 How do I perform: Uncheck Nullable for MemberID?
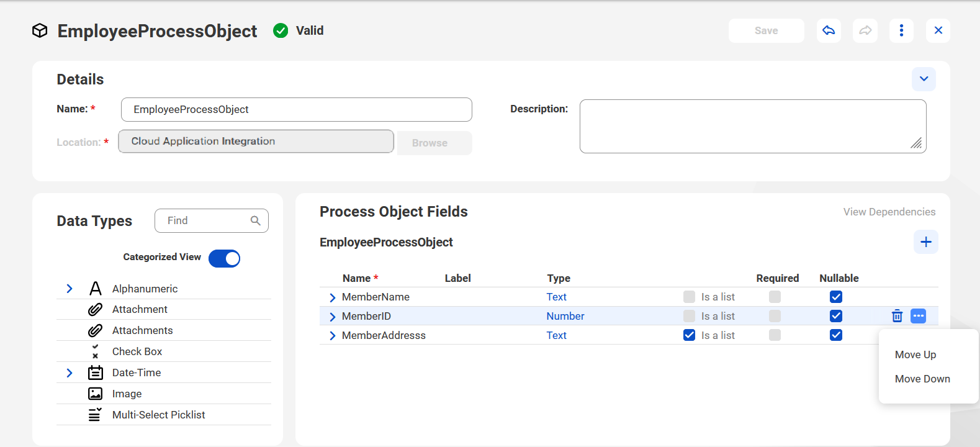pos(836,316)
